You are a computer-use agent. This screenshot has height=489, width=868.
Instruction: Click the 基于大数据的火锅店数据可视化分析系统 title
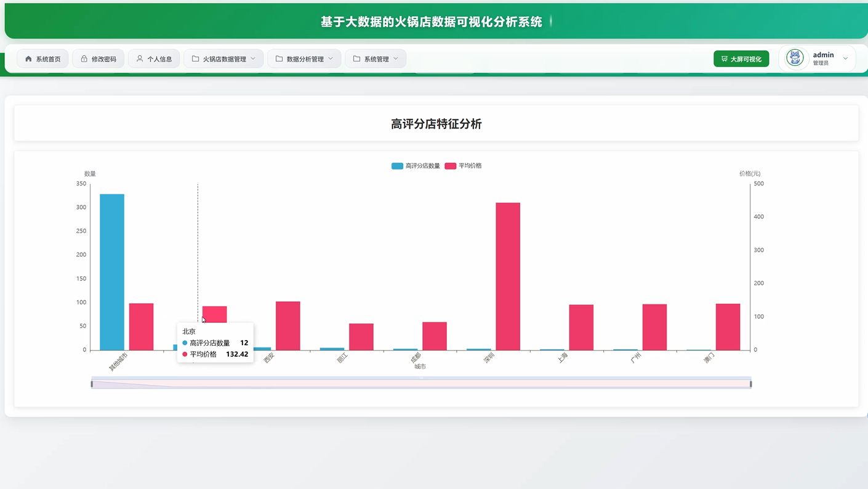click(432, 22)
